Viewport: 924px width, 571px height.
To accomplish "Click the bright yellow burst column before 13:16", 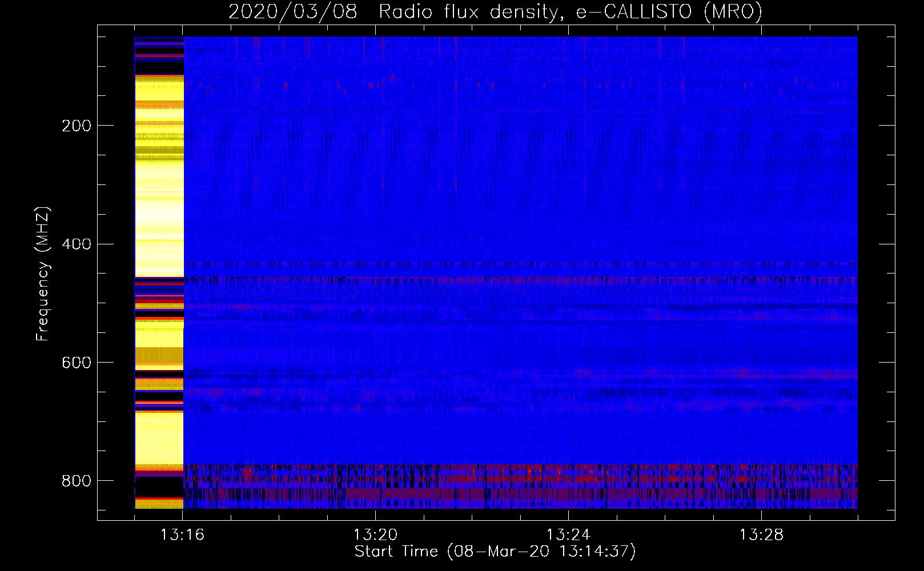I will 159,272.
